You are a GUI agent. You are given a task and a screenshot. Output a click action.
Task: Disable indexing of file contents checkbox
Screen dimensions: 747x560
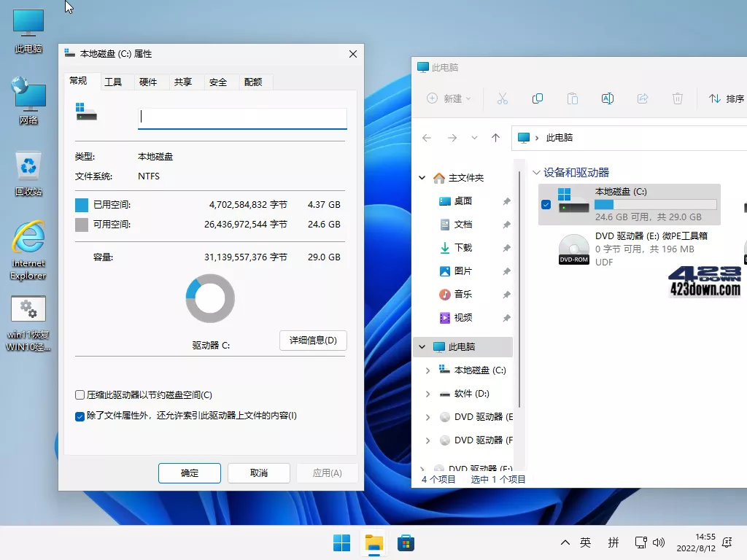click(80, 416)
